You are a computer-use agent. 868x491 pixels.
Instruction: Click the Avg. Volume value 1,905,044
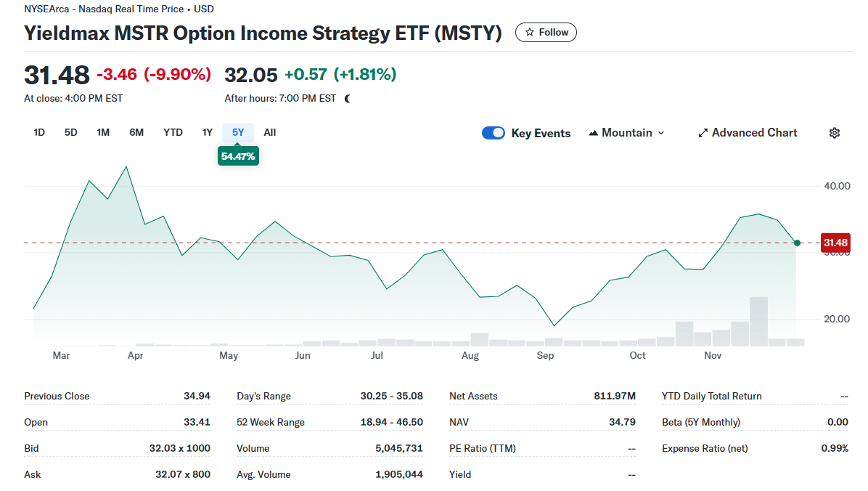click(399, 474)
